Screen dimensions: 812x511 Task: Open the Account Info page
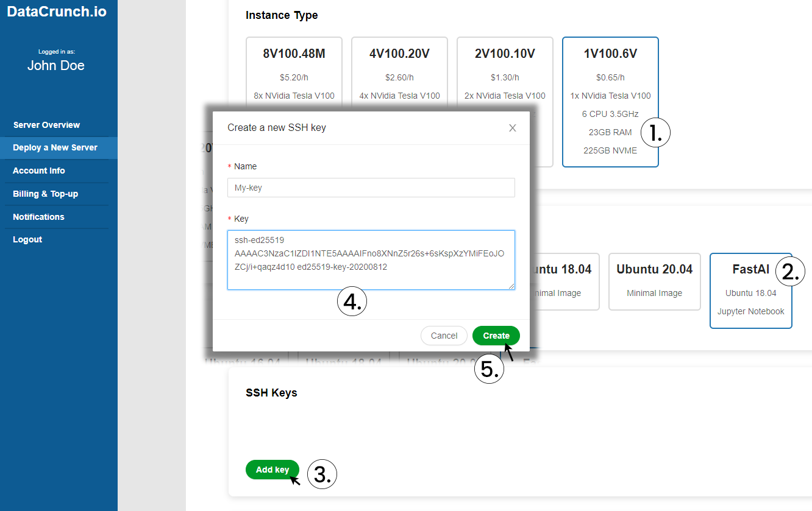click(x=39, y=171)
